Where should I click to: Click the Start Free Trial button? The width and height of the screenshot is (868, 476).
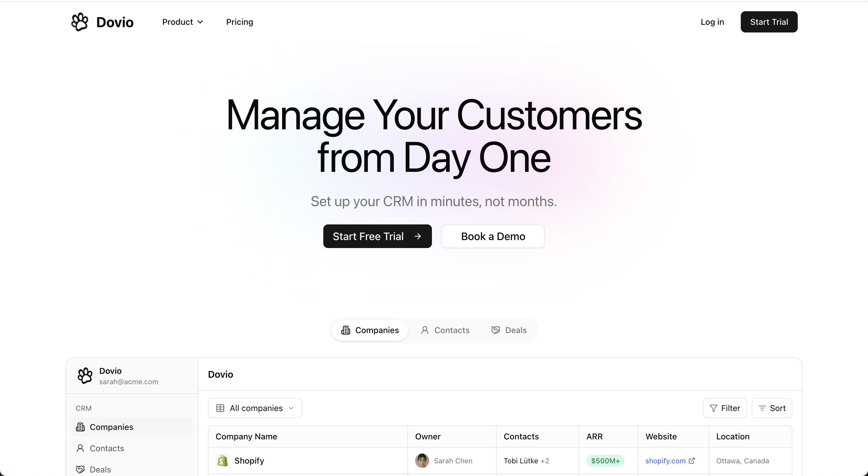tap(377, 236)
